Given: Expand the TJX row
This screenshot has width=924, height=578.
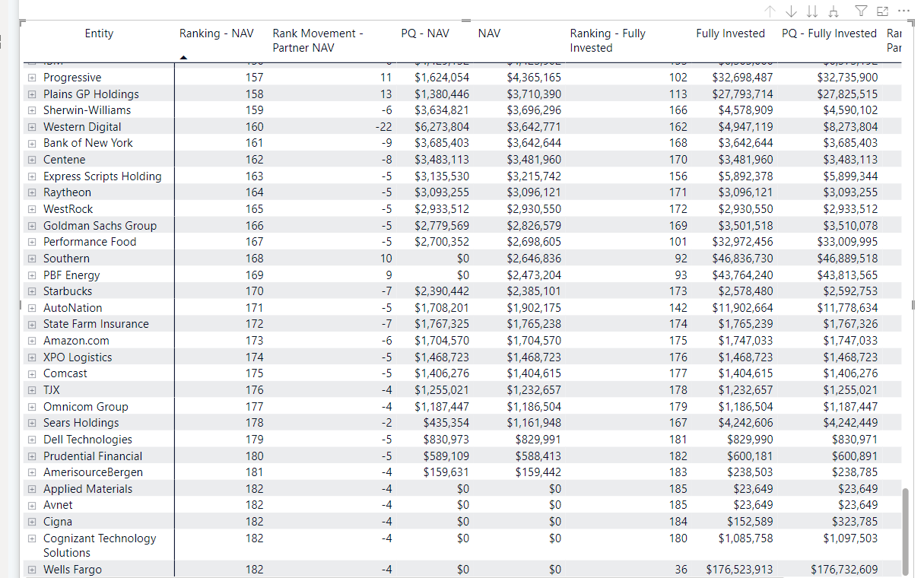Looking at the screenshot, I should [x=32, y=390].
